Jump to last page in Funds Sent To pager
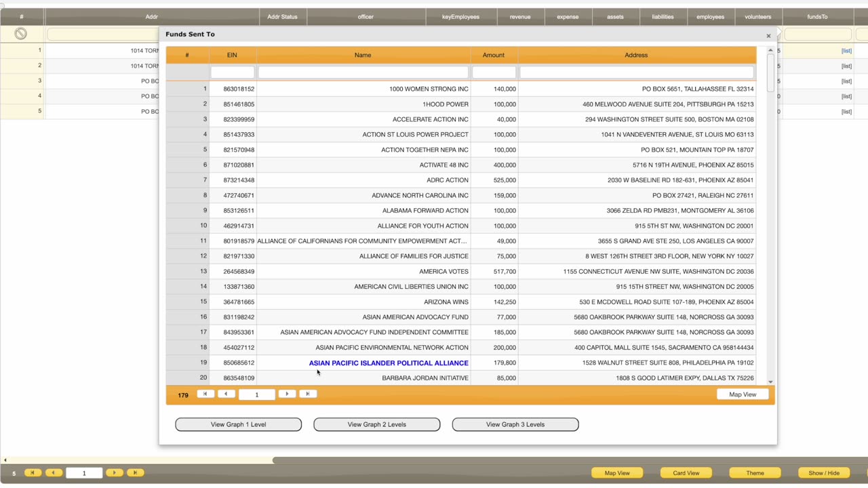 (x=308, y=394)
